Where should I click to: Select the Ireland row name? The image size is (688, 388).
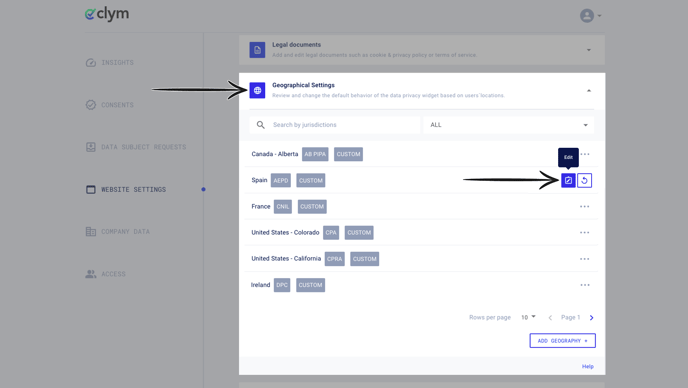pos(260,285)
